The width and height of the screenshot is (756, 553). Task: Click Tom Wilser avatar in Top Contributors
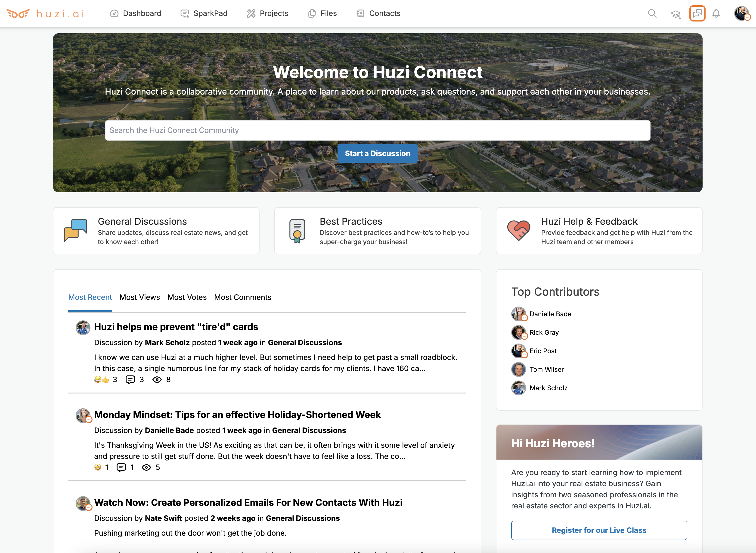[x=518, y=369]
